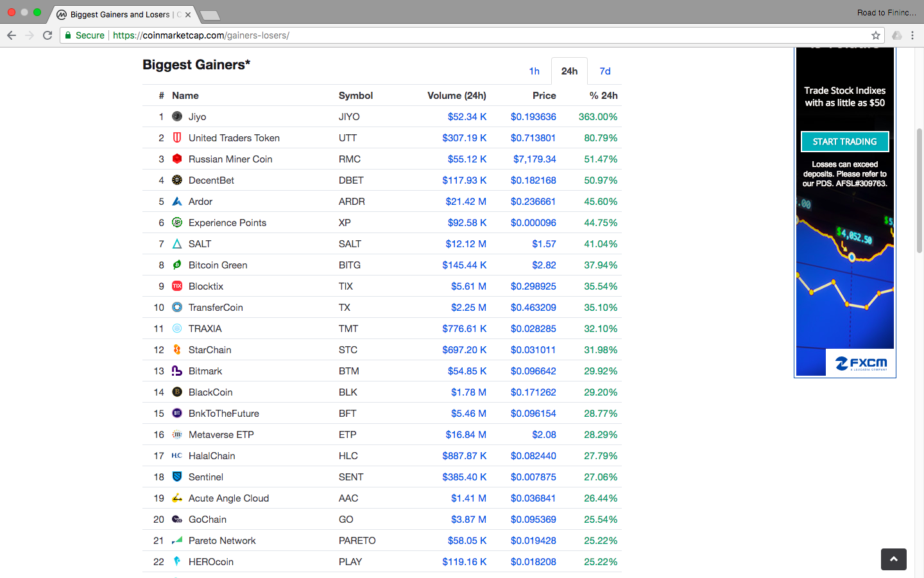Image resolution: width=924 pixels, height=578 pixels.
Task: Click the TransferCoin logo icon
Action: (177, 307)
